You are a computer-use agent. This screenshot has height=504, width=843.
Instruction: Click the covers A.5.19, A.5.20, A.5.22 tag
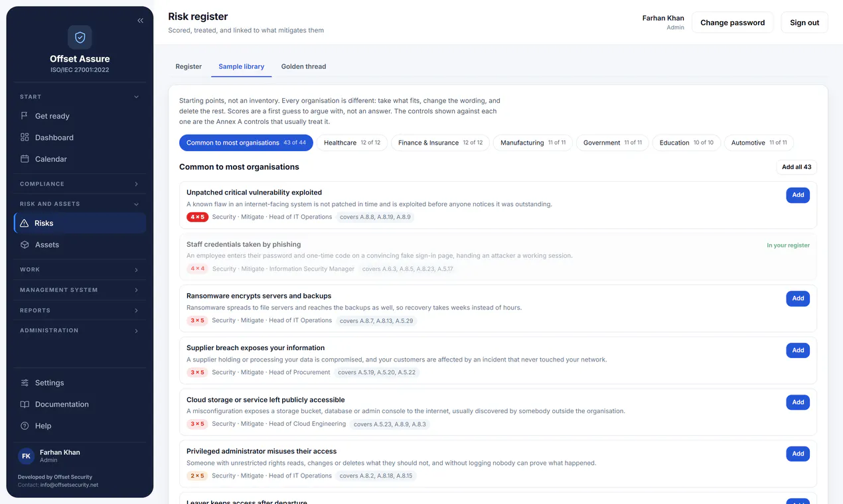pyautogui.click(x=377, y=372)
